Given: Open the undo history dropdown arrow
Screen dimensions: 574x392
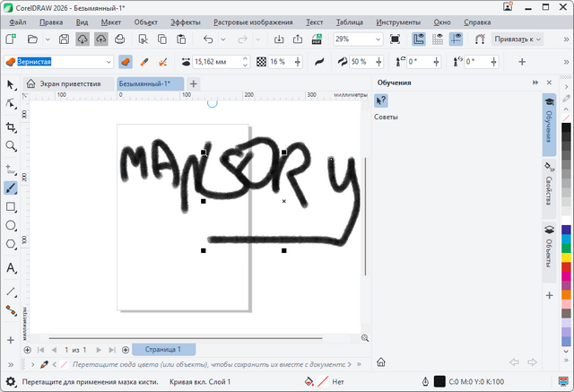Looking at the screenshot, I should click(223, 39).
